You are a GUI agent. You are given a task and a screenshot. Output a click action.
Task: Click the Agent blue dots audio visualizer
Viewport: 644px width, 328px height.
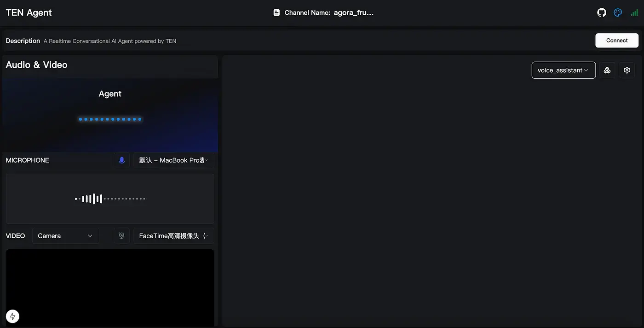click(110, 119)
